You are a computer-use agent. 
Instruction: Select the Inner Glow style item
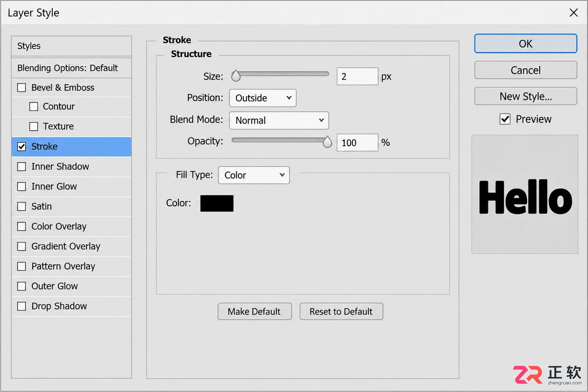[71, 187]
